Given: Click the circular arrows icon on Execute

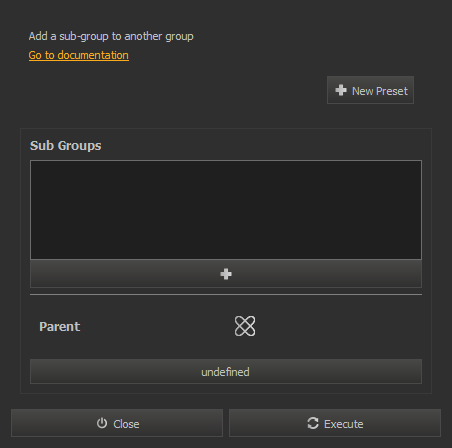Looking at the screenshot, I should 313,423.
